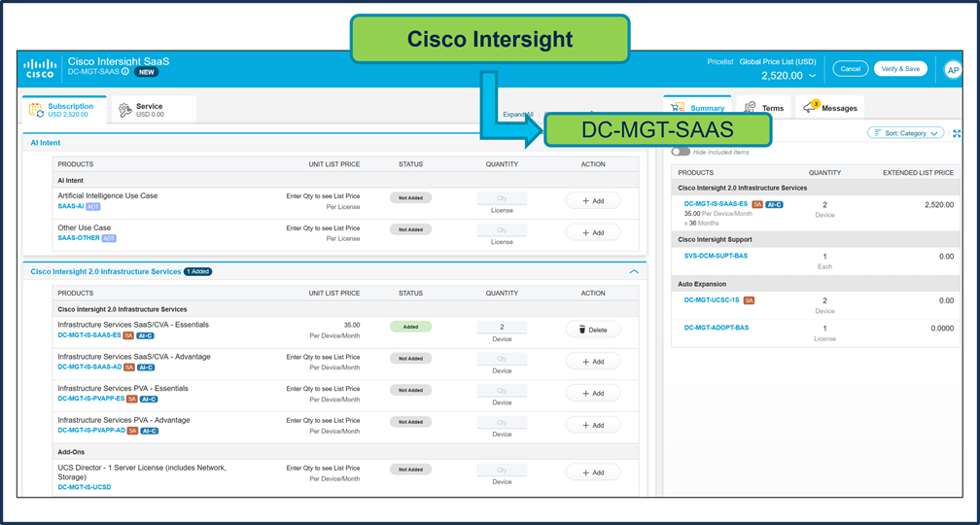Open DC-MGT-IS-UCSD product link
This screenshot has height=525, width=980.
pyautogui.click(x=85, y=487)
